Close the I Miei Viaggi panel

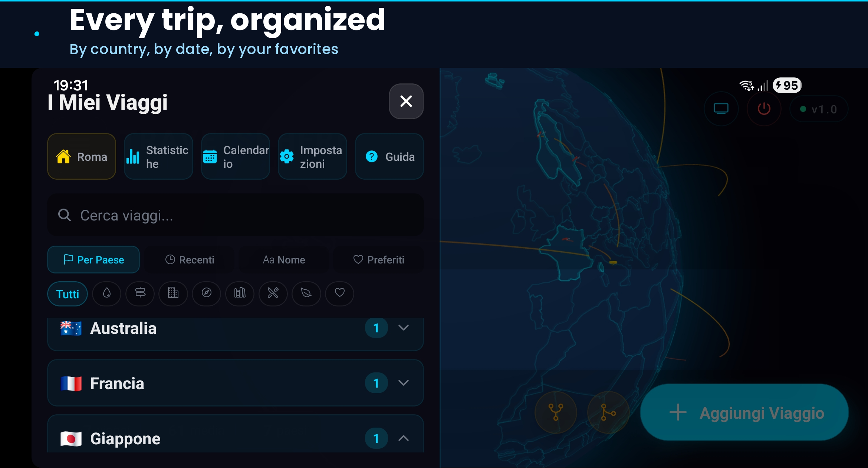pyautogui.click(x=406, y=101)
